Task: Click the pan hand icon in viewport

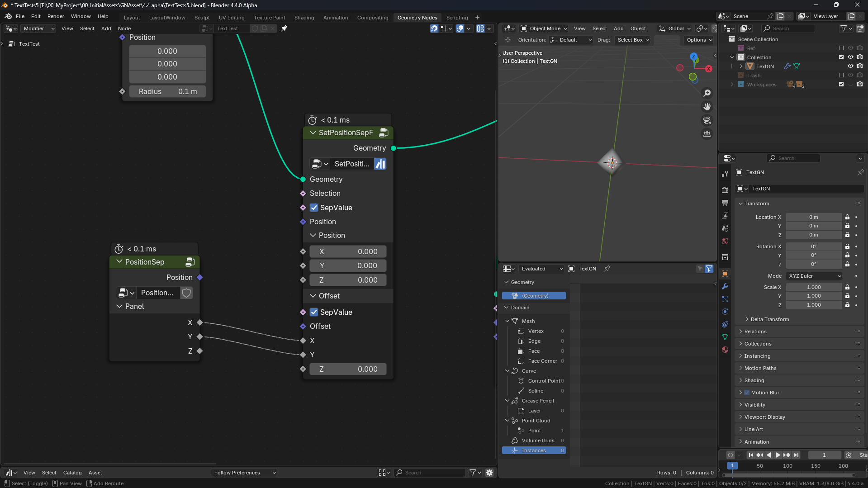Action: 707,107
